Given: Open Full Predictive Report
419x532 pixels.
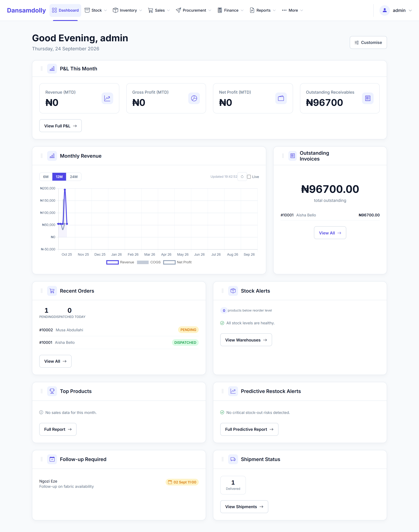Looking at the screenshot, I should [249, 429].
